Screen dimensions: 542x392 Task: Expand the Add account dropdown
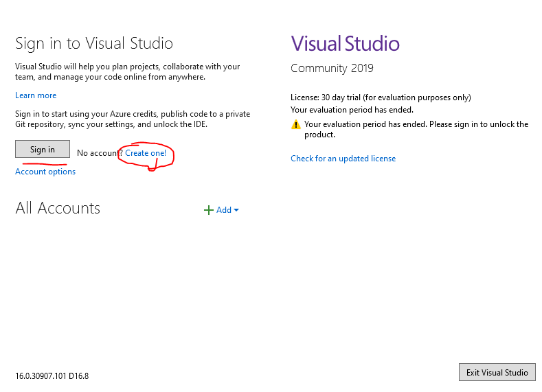[236, 210]
